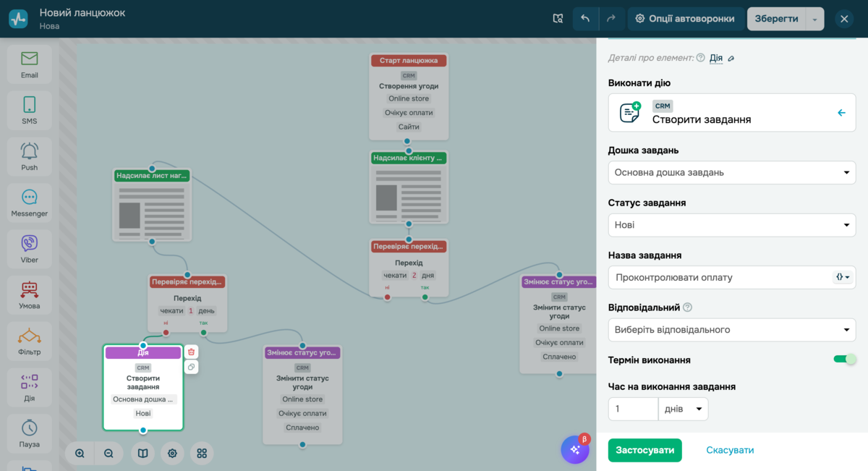This screenshot has height=471, width=868.
Task: Click the task duration value field
Action: click(633, 408)
